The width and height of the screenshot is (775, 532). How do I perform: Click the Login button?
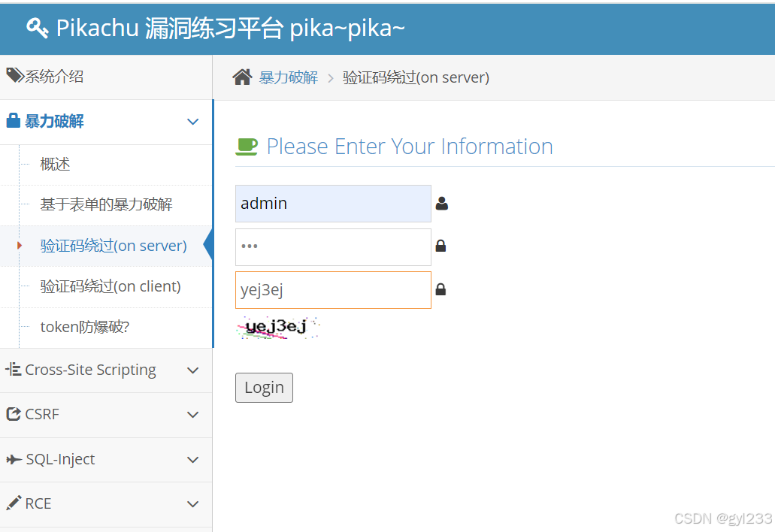(264, 388)
